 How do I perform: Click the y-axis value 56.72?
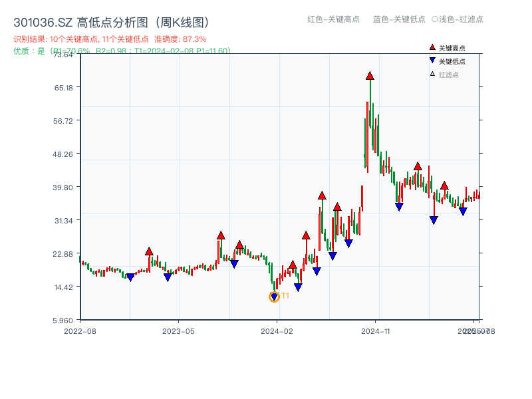63,121
